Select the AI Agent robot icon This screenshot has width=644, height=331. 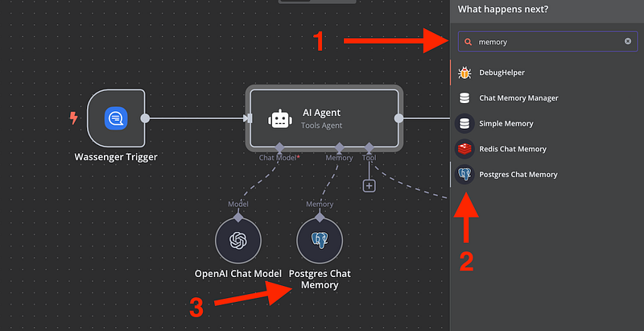pos(279,119)
